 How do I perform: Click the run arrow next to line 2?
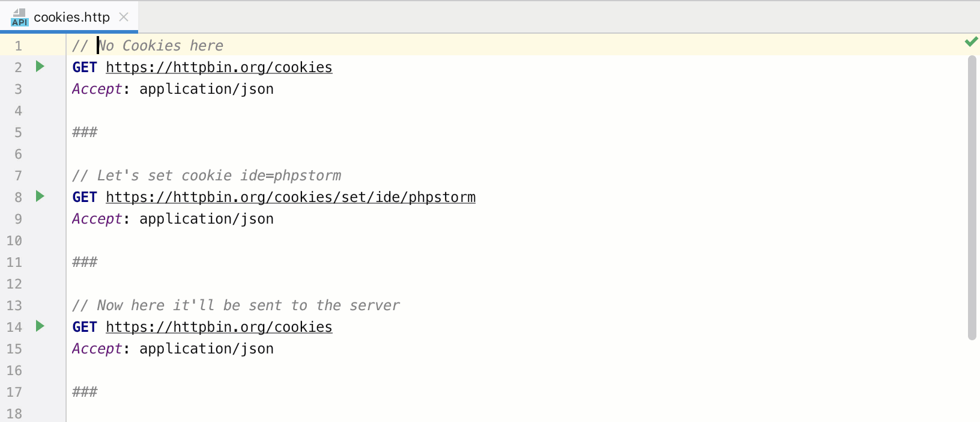(x=40, y=67)
